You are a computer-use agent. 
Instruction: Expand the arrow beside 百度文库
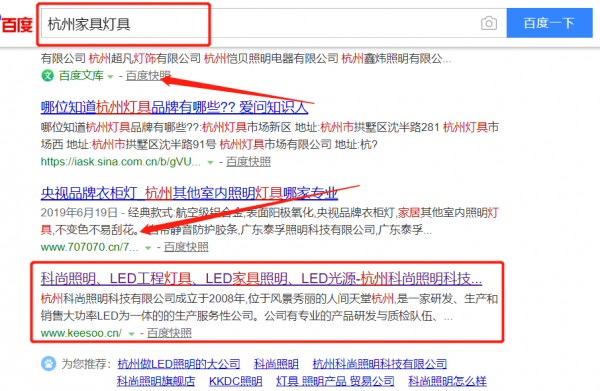coord(110,77)
